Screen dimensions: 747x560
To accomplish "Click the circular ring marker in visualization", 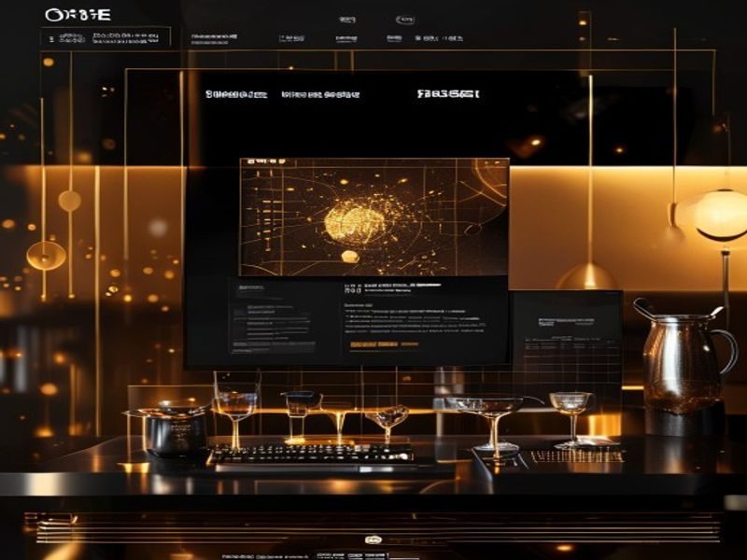I will [472, 229].
